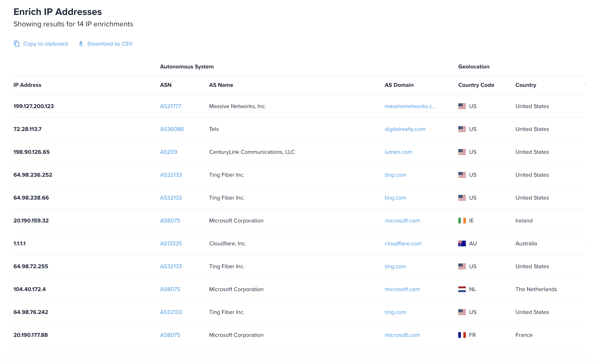Click the Netherlands flag icon
The image size is (598, 364).
(x=462, y=289)
